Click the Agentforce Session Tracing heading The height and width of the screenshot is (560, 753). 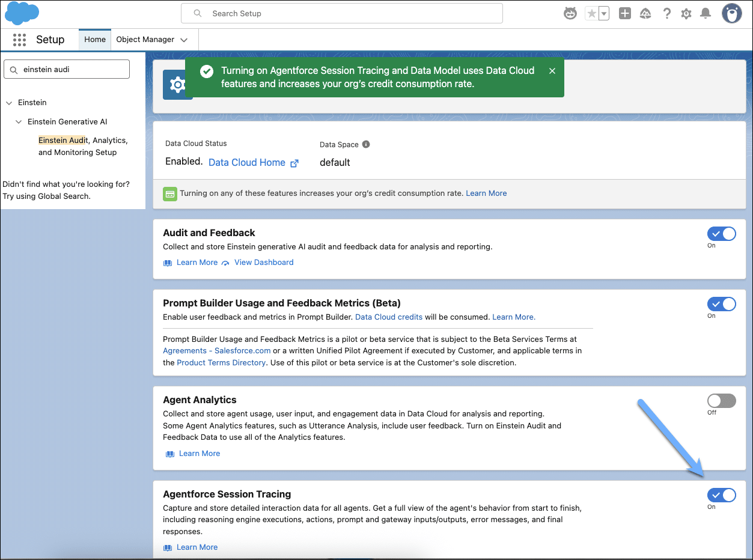pyautogui.click(x=227, y=495)
